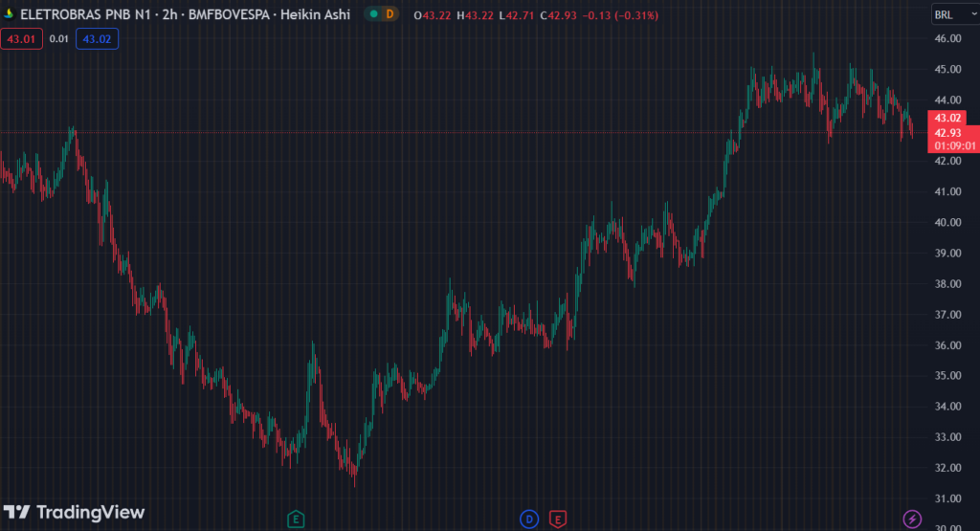The image size is (980, 531).
Task: Click the change value −0.13 (−0.31%)
Action: pyautogui.click(x=620, y=15)
